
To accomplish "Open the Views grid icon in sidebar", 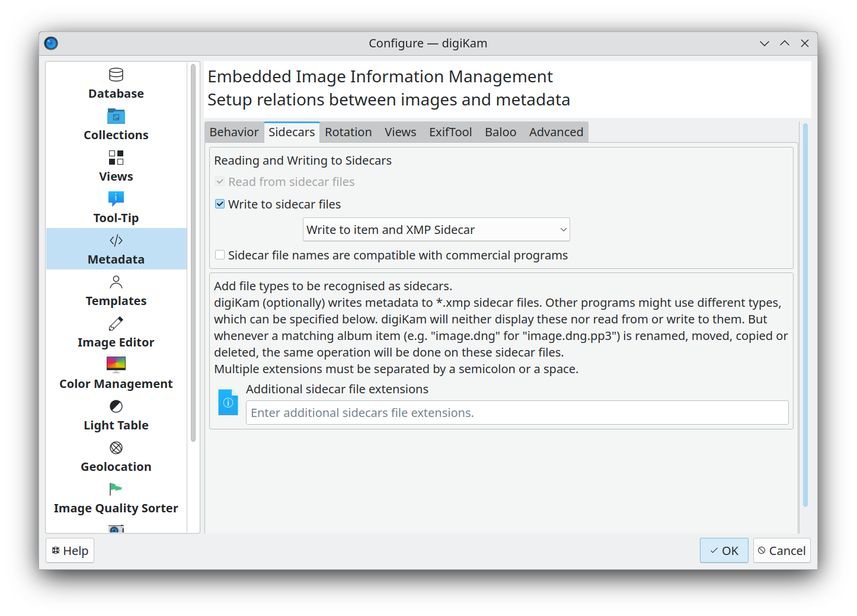I will 116,158.
